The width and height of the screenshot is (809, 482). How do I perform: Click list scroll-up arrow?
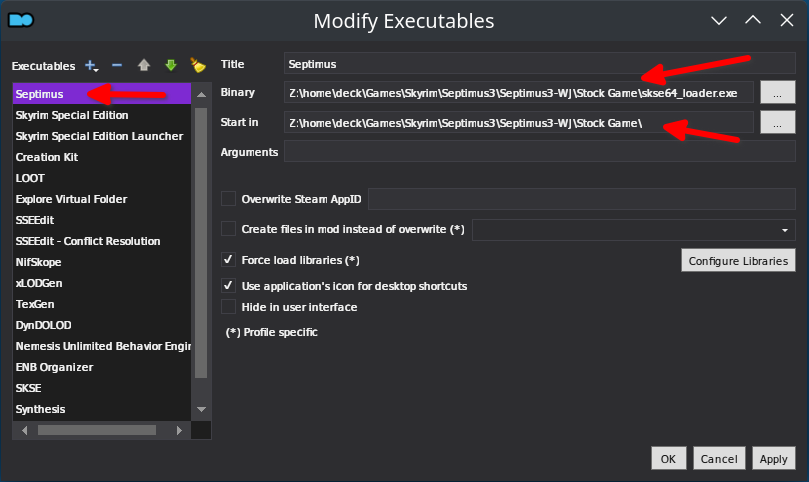(201, 94)
